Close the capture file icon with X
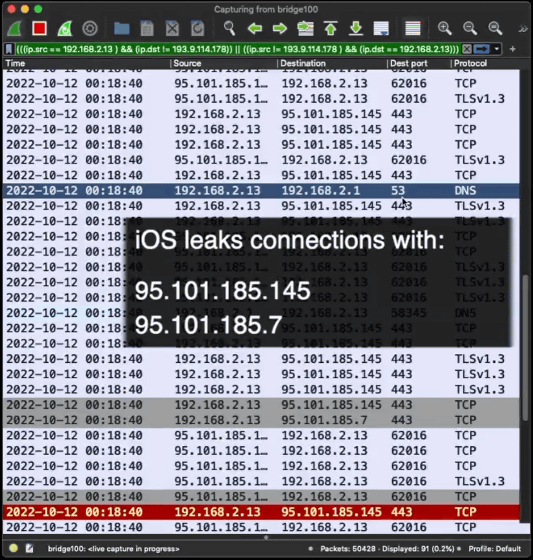 172,29
